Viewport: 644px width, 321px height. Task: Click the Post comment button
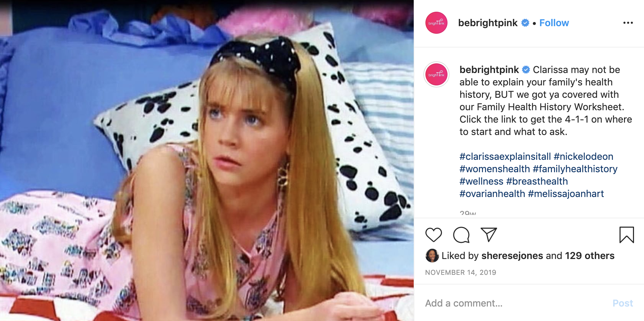pos(623,303)
